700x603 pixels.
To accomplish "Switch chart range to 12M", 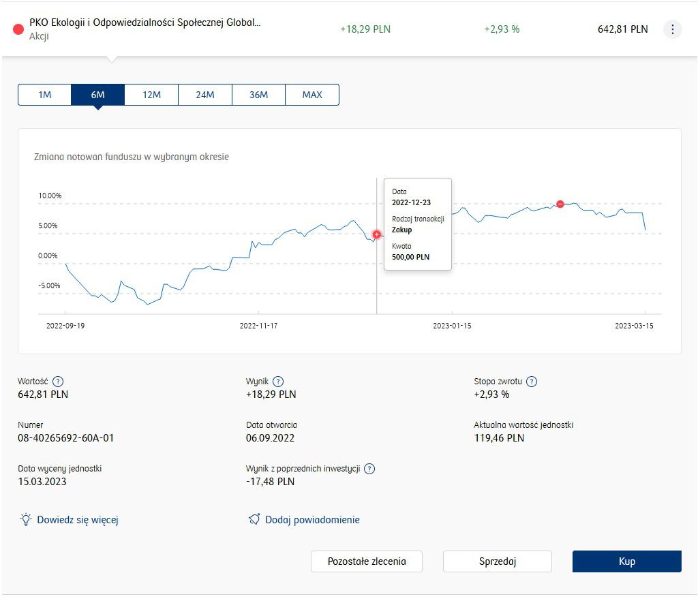I will pyautogui.click(x=151, y=95).
